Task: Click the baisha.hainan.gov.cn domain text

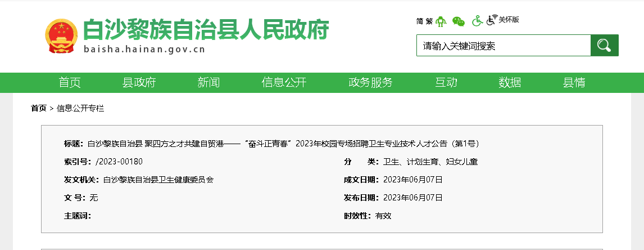Action: tap(144, 50)
